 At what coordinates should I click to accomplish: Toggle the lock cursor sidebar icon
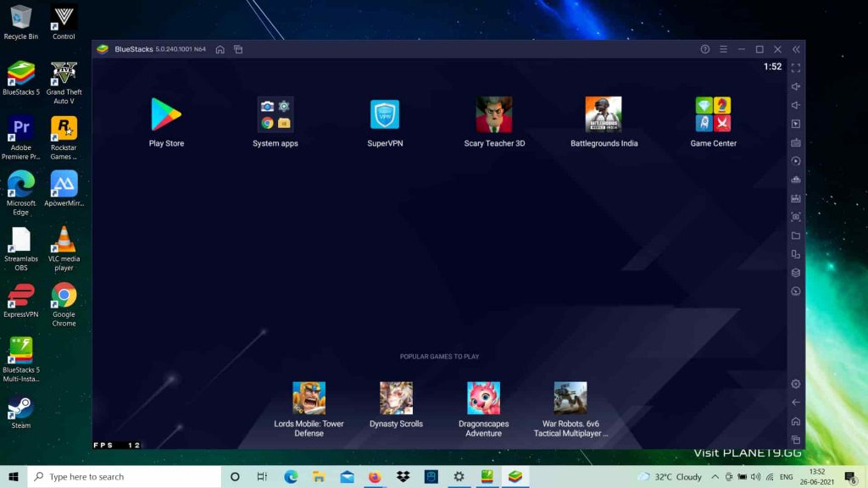point(796,124)
